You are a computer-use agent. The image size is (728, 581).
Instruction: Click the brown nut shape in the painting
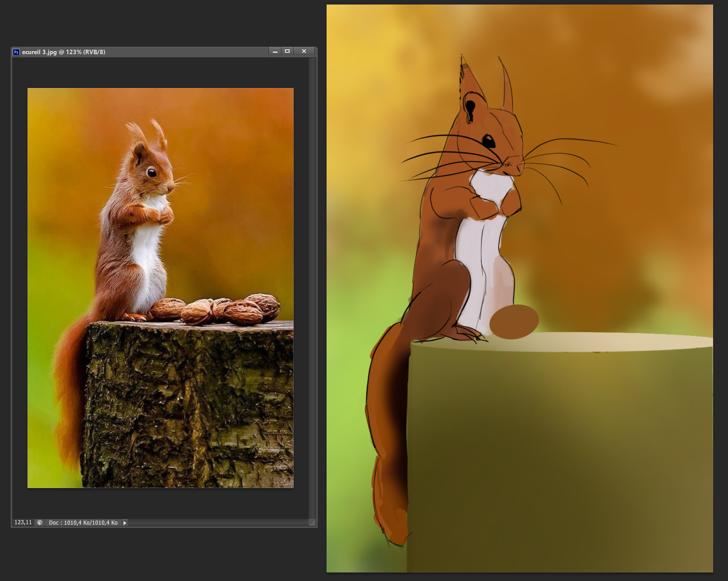[514, 321]
